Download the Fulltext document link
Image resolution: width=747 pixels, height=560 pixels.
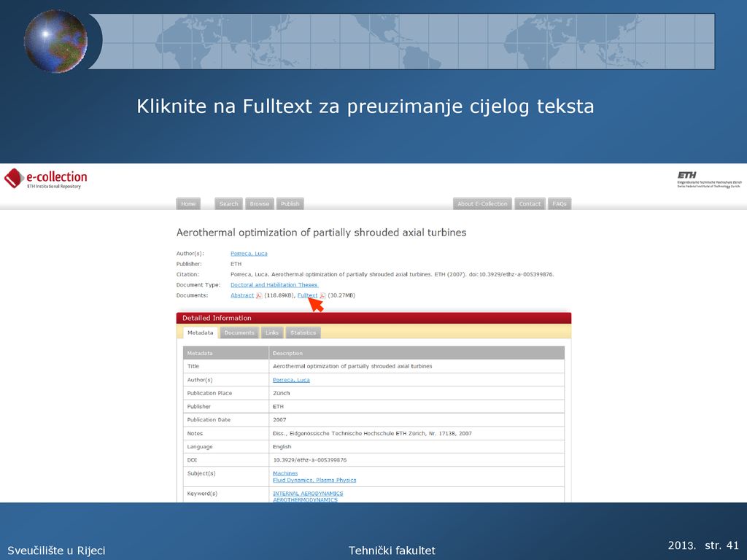click(x=307, y=295)
